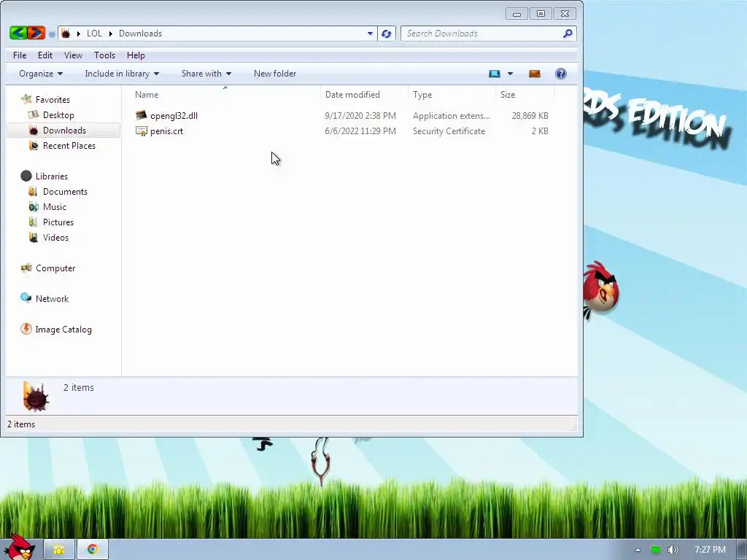
Task: Select Computer in the navigation pane
Action: [x=55, y=268]
